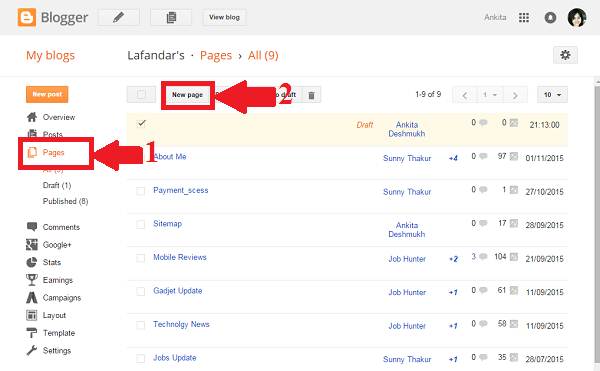Click the All (9) breadcrumb
Screen dimensions: 600x371
point(263,55)
